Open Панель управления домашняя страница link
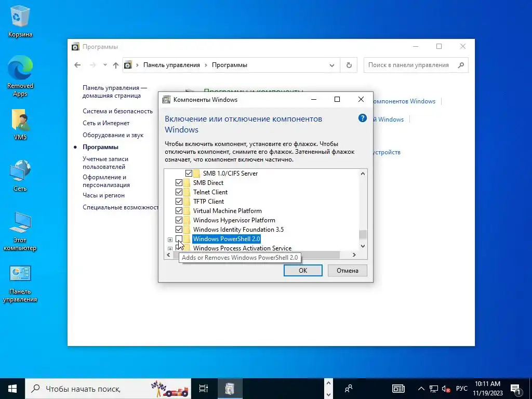 pos(115,91)
